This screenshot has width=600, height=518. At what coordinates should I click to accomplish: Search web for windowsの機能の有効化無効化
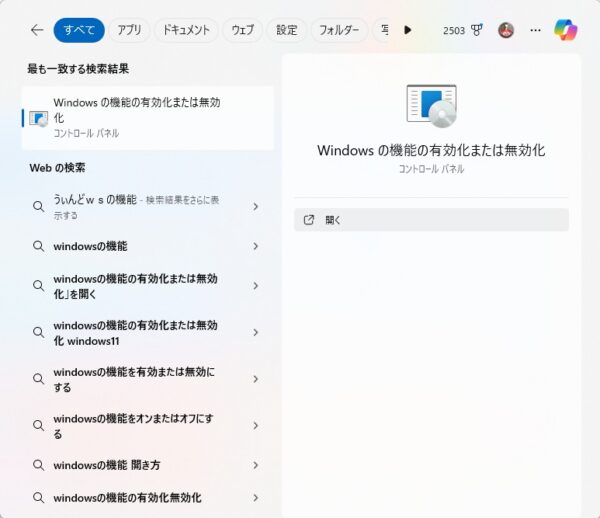148,498
